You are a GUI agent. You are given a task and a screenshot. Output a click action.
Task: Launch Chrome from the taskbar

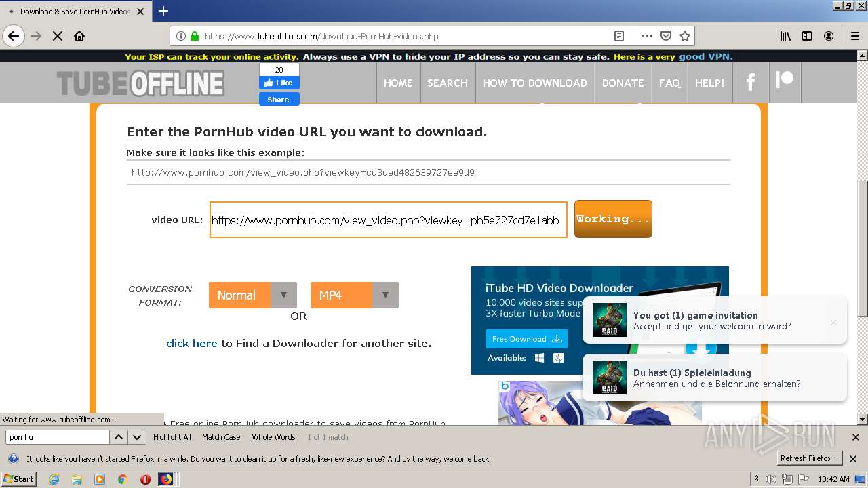click(122, 479)
